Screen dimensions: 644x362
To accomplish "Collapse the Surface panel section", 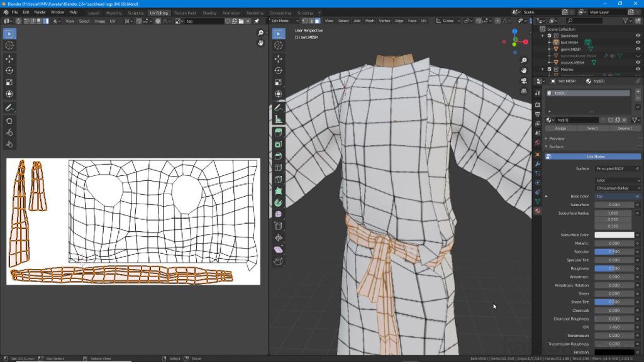I will 555,146.
